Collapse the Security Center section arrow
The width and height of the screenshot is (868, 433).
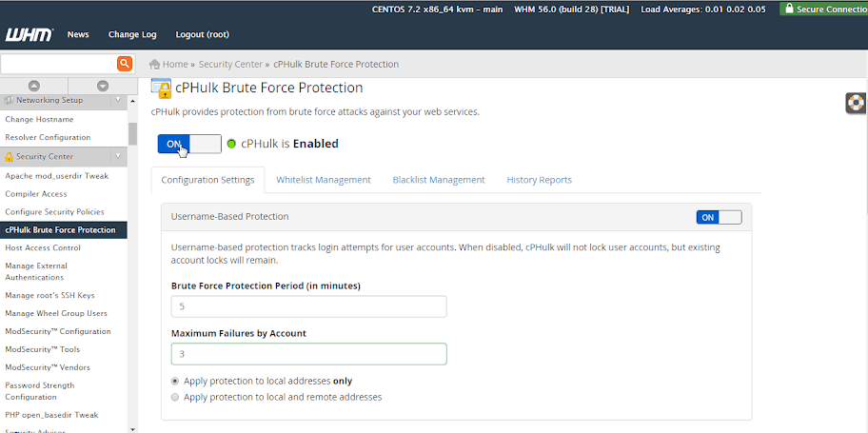tap(118, 157)
